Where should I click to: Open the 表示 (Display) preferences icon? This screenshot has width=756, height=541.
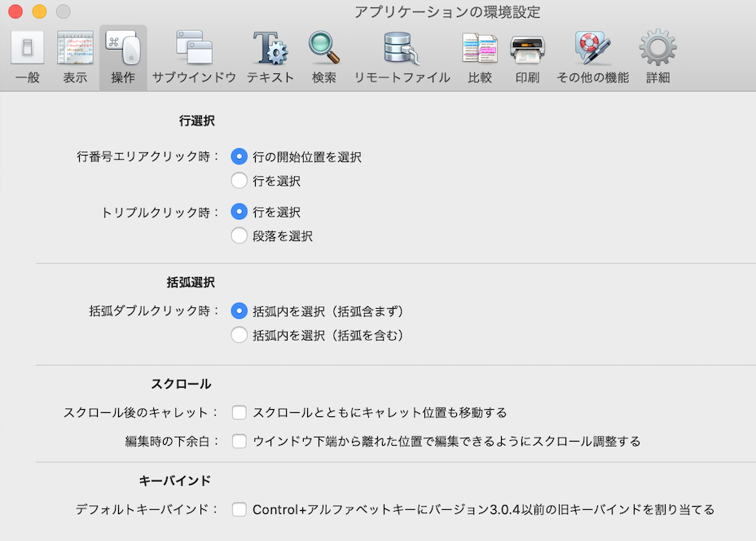(75, 48)
